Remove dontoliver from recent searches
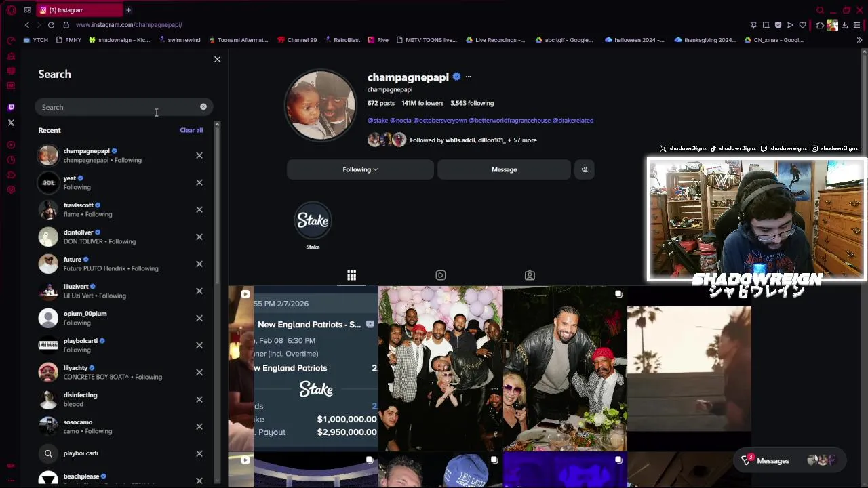This screenshot has width=868, height=488. (x=199, y=237)
